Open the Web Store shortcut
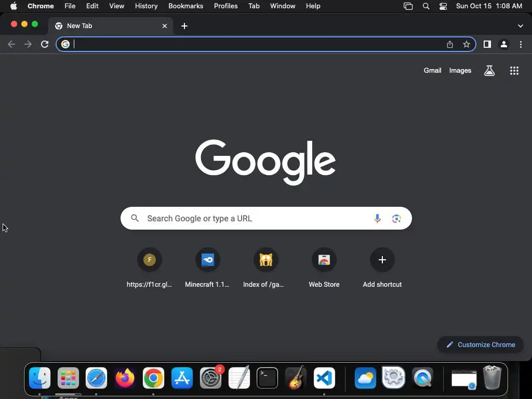The height and width of the screenshot is (399, 532). 324,268
